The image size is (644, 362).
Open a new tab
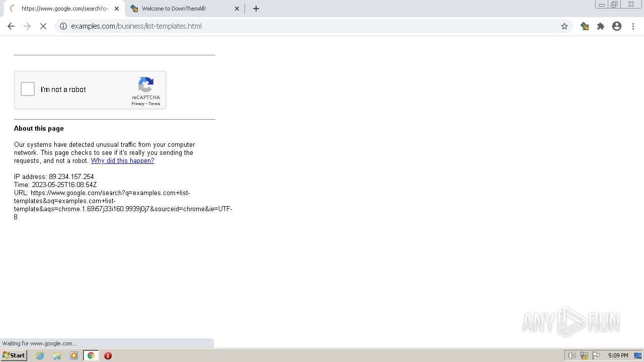[256, 9]
